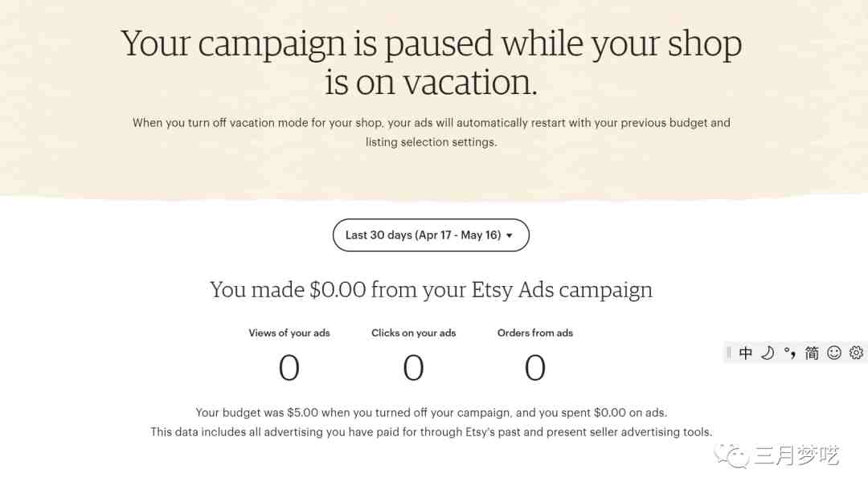Click the crescent moon icon in IME bar
868x494 pixels.
pyautogui.click(x=768, y=353)
